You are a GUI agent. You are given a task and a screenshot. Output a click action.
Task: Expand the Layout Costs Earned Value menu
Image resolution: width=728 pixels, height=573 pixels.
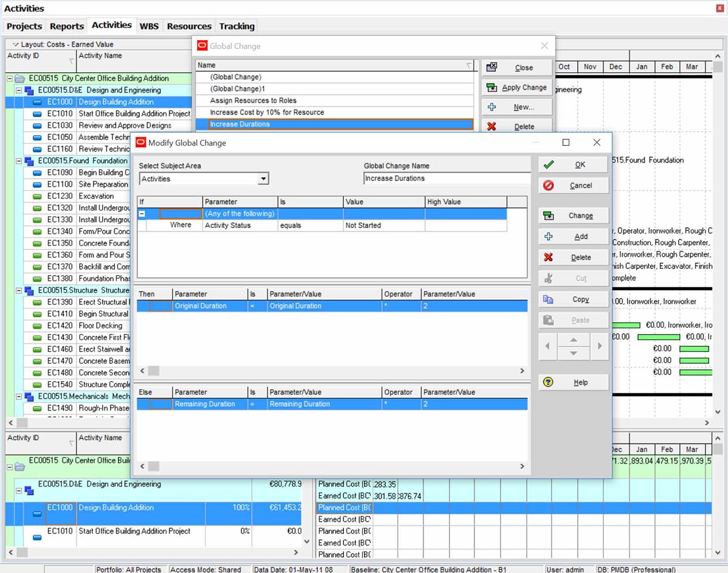[15, 44]
